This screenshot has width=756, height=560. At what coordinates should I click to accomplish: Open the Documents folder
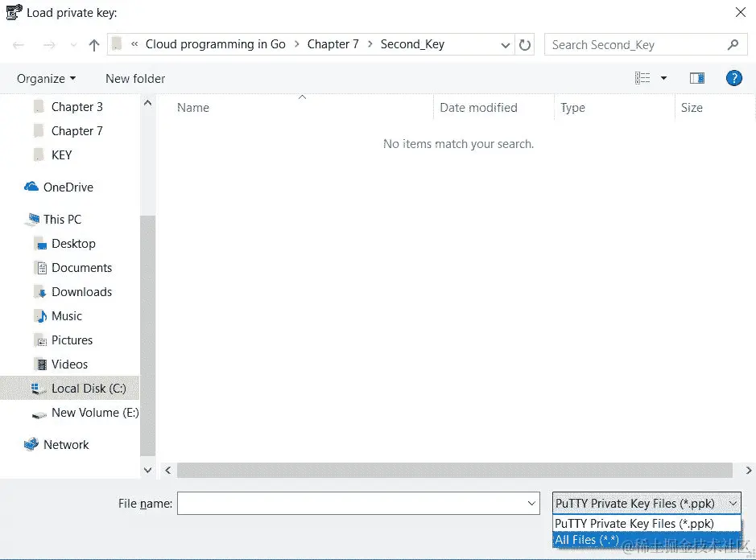pos(81,267)
